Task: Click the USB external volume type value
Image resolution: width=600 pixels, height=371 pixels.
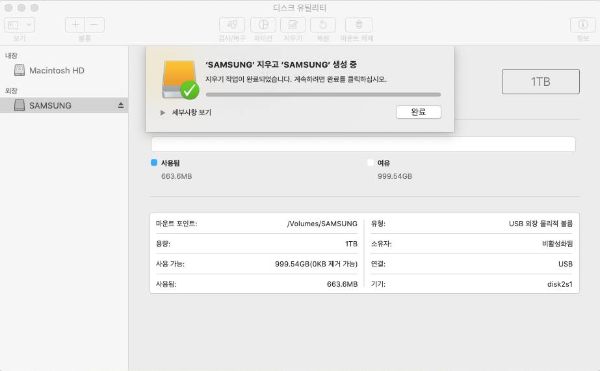Action: pos(541,223)
